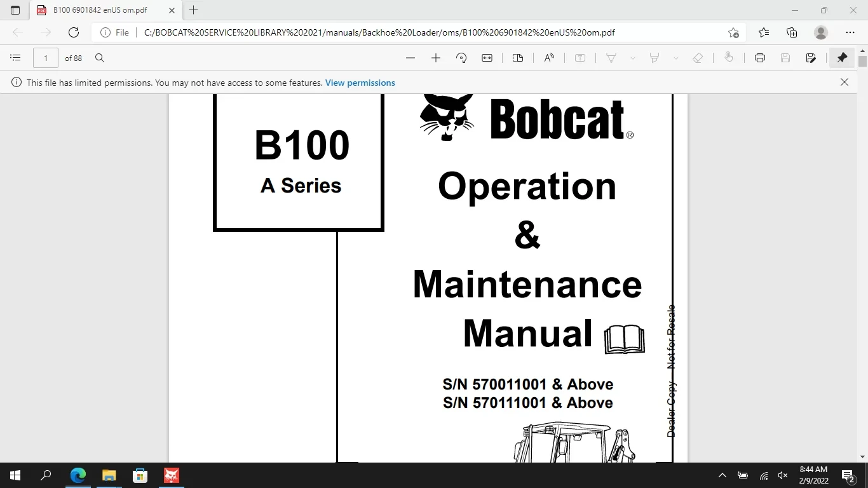Click the Save as icon
Image resolution: width=868 pixels, height=488 pixels.
(811, 58)
